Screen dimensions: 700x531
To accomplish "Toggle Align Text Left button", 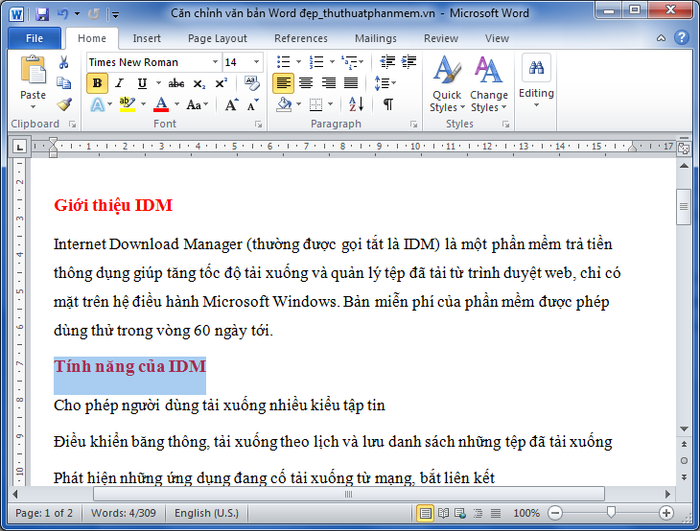I will click(283, 83).
